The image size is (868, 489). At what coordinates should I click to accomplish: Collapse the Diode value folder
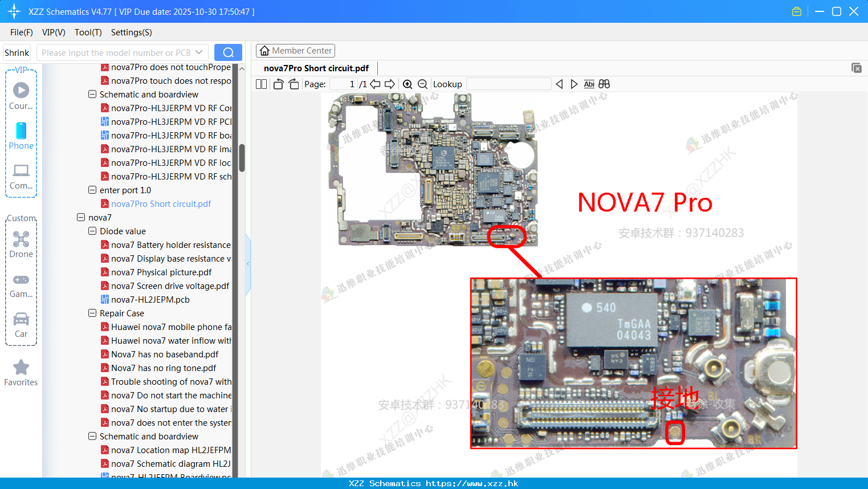coord(92,231)
